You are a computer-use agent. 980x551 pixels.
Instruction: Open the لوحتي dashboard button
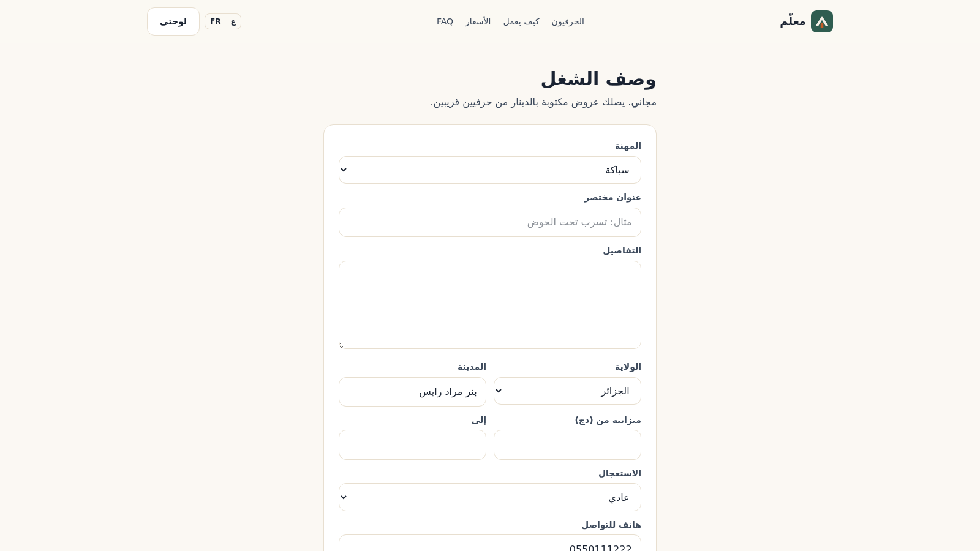(x=173, y=21)
